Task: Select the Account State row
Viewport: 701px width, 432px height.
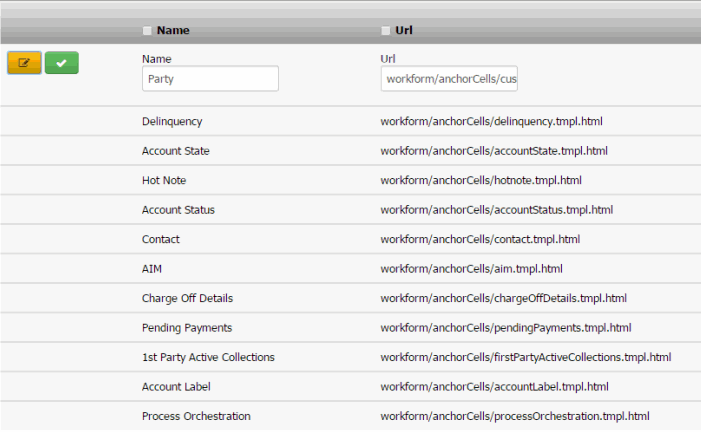Action: pyautogui.click(x=175, y=151)
